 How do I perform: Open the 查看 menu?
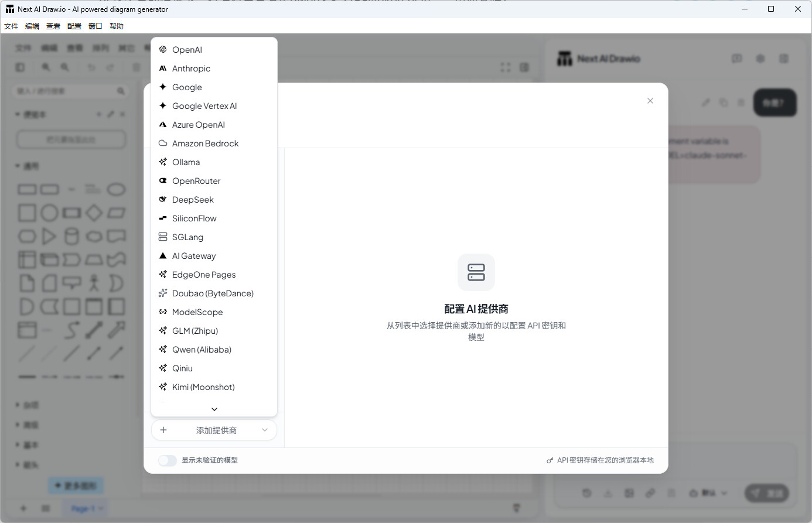[x=53, y=26]
